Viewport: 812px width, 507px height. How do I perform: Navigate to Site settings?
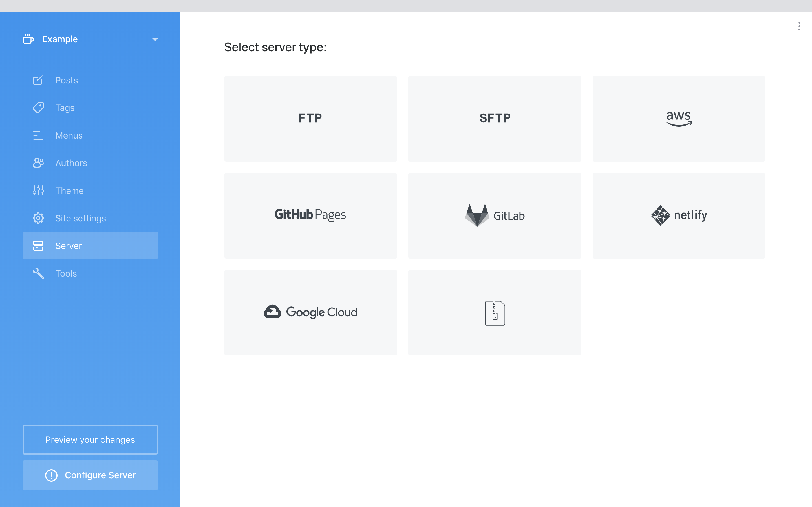click(x=81, y=218)
